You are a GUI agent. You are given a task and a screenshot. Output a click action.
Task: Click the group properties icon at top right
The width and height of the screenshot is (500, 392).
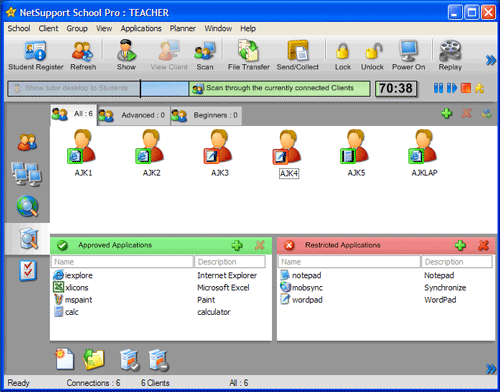pos(487,114)
